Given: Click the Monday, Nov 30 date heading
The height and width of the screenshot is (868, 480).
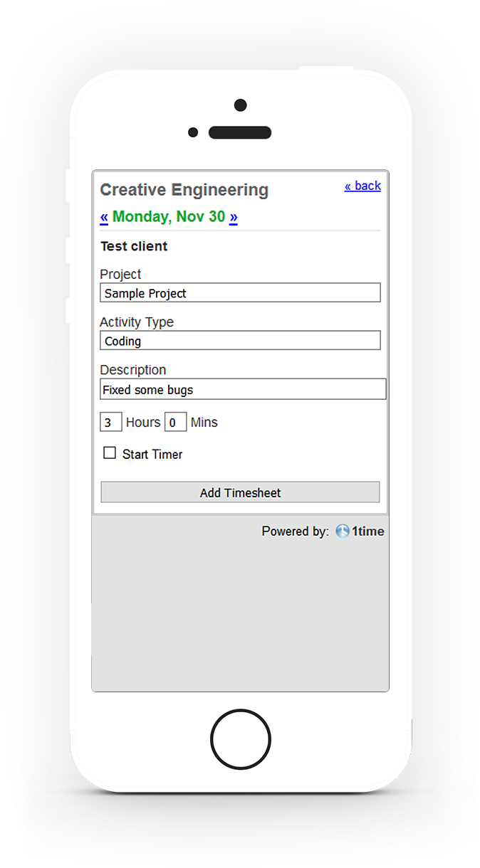Looking at the screenshot, I should (169, 216).
